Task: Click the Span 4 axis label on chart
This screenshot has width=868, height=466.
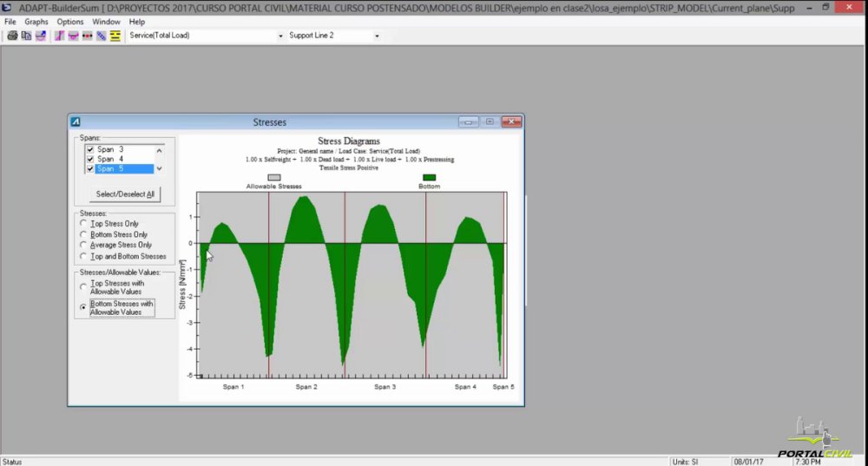Action: pyautogui.click(x=465, y=387)
